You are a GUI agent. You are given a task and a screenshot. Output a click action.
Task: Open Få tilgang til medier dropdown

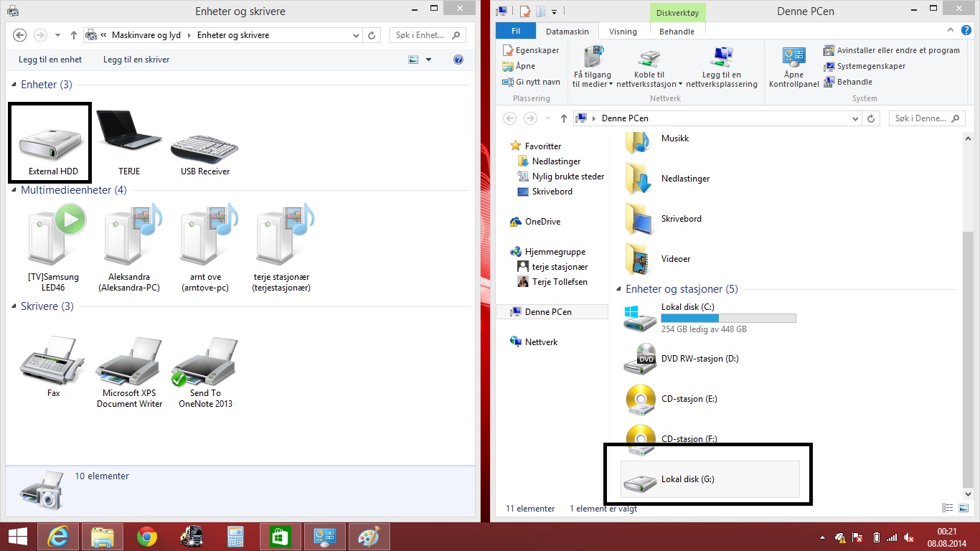[x=593, y=67]
